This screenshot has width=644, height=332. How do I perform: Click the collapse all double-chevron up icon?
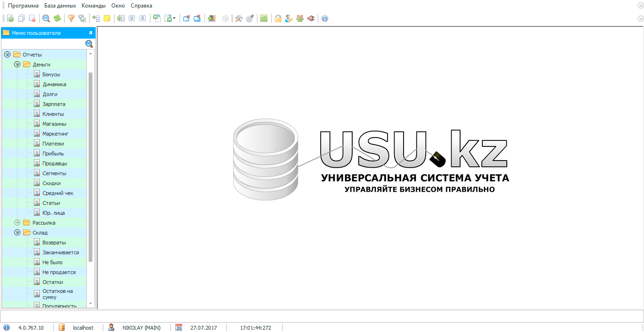click(142, 18)
